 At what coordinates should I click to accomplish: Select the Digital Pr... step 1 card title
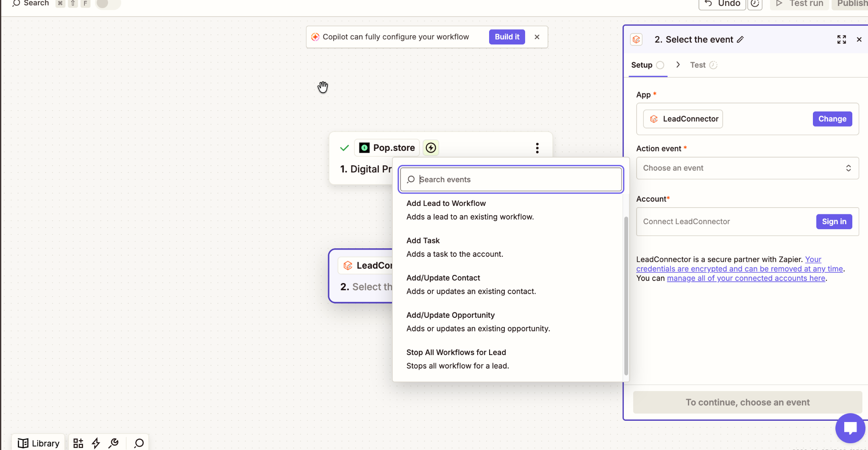coord(366,169)
